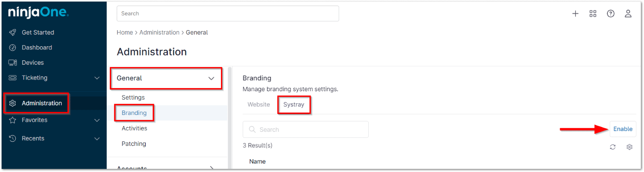Follow the Home breadcrumb link

(125, 33)
